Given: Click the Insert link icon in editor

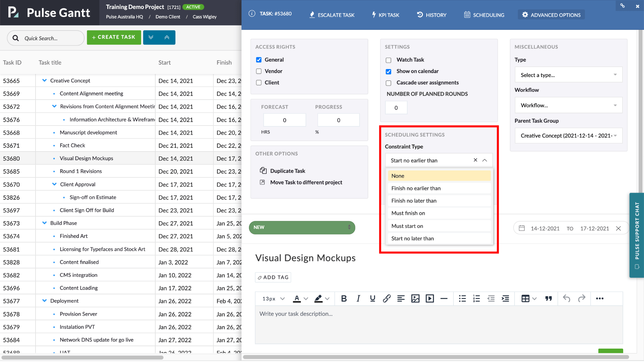Looking at the screenshot, I should 386,299.
